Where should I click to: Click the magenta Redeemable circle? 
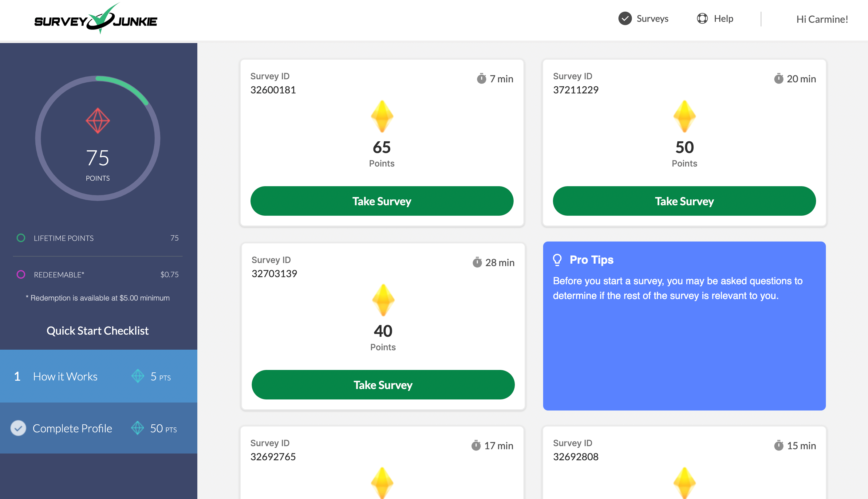21,274
